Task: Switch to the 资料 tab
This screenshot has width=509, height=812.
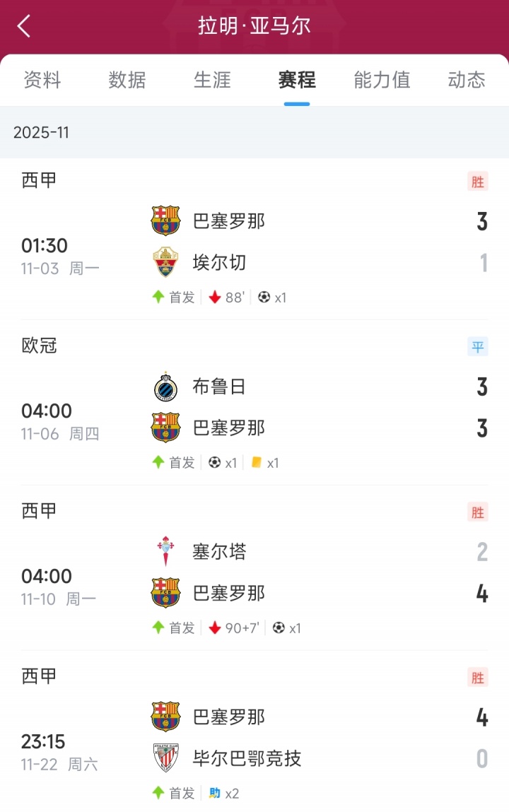Action: tap(42, 80)
